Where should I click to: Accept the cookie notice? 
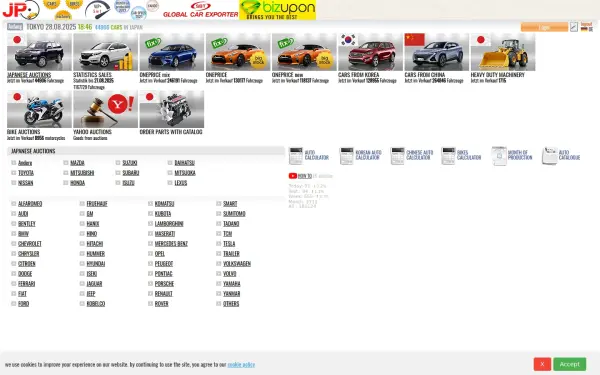pos(569,364)
